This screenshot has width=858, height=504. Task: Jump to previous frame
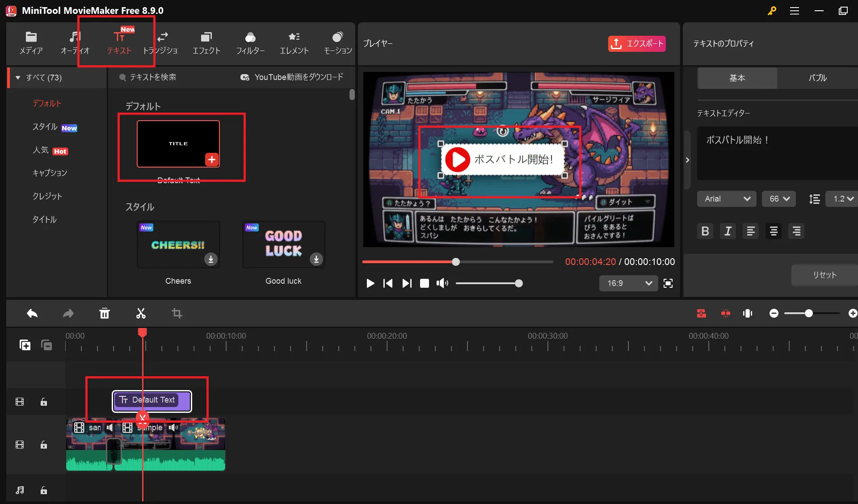pos(388,283)
